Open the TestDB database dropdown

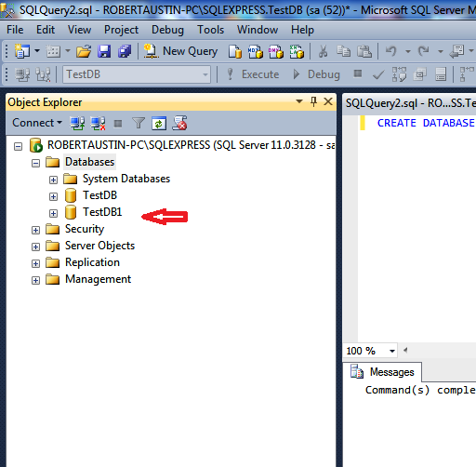pos(137,74)
